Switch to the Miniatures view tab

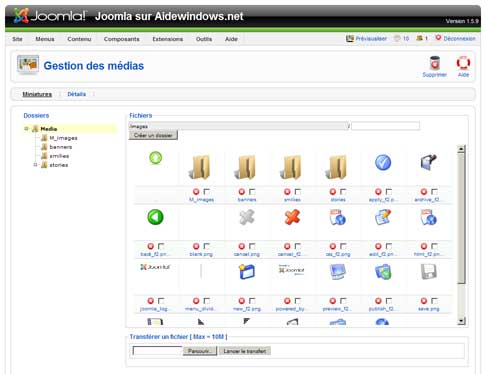click(x=37, y=94)
